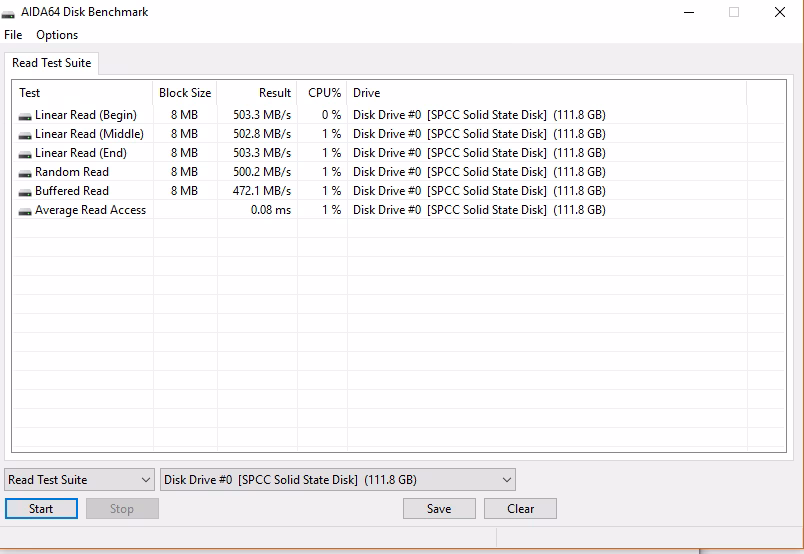Select the Random Read row label
This screenshot has height=554, width=804.
click(72, 172)
